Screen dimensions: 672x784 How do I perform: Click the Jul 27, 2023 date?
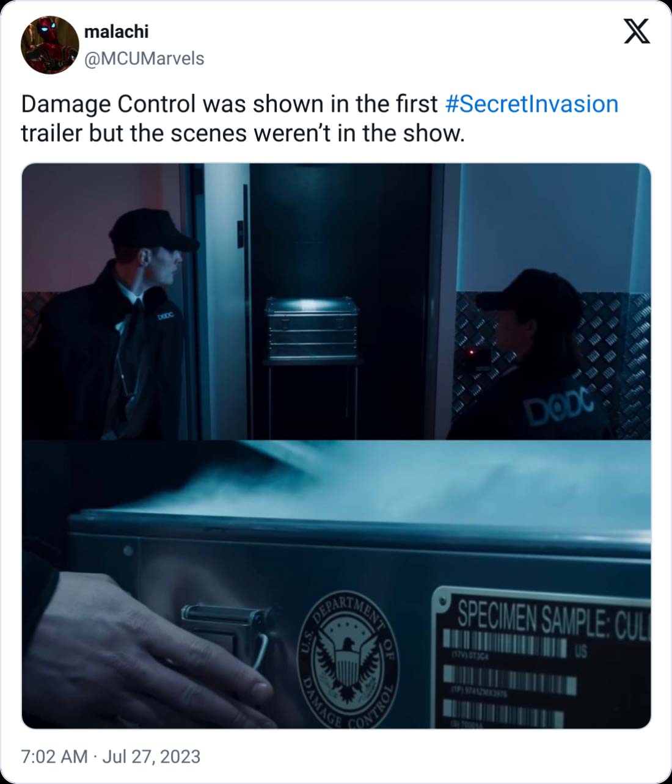[151, 757]
